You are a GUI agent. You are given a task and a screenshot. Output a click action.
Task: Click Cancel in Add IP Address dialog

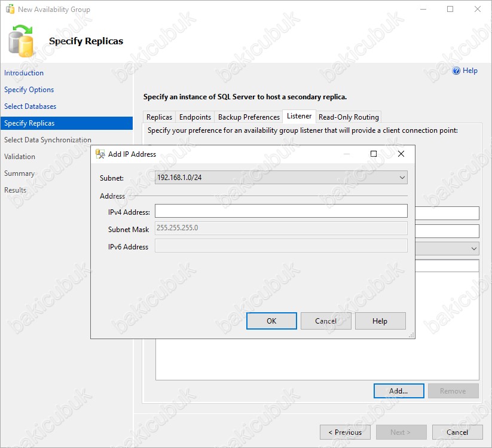coord(326,321)
